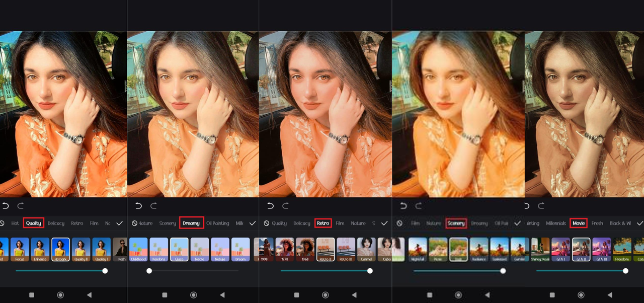This screenshot has height=303, width=644.
Task: Tap Android back triangle in the Quality screen
Action: click(89, 295)
